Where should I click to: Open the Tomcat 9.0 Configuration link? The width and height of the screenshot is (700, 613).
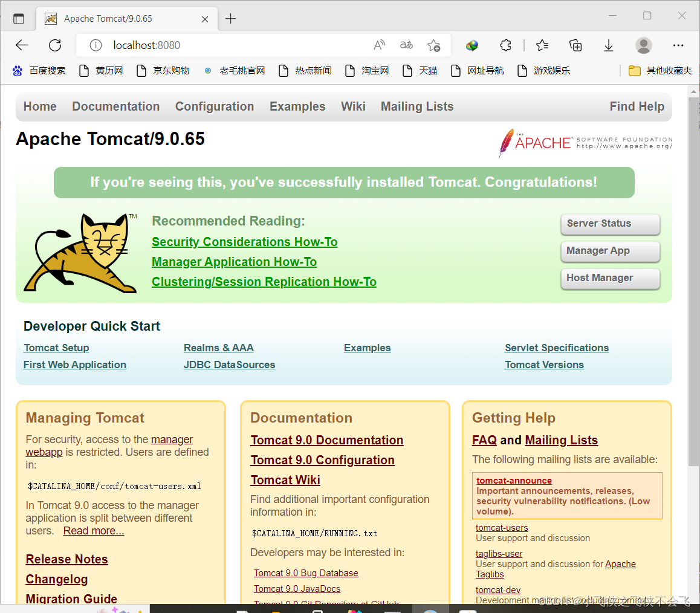coord(322,460)
